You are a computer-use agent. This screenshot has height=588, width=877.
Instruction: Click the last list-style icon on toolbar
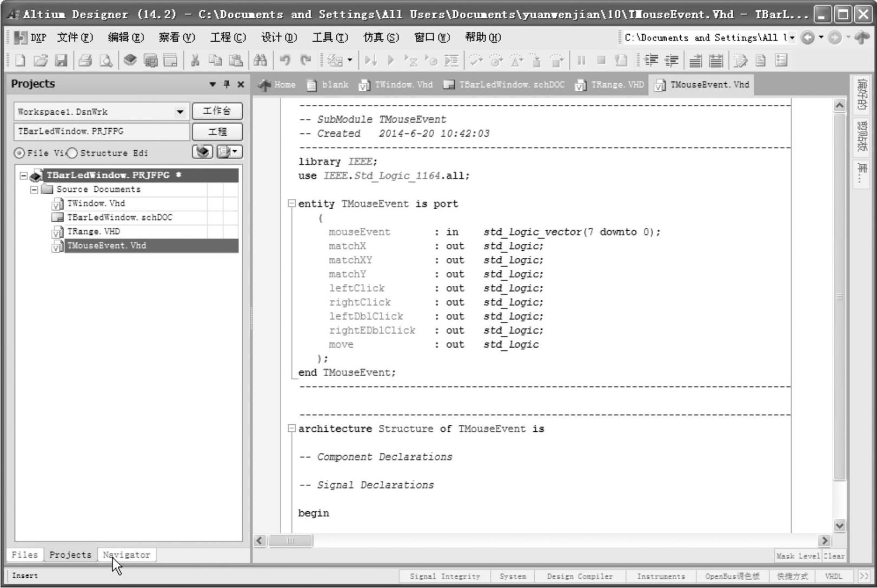[x=781, y=61]
